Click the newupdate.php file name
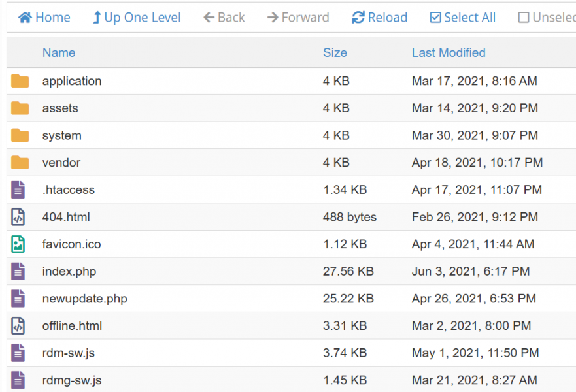Screen dimensions: 576x392 pos(85,299)
